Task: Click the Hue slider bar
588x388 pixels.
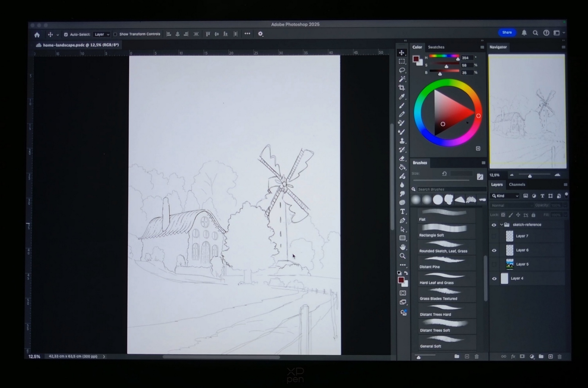Action: tap(444, 56)
